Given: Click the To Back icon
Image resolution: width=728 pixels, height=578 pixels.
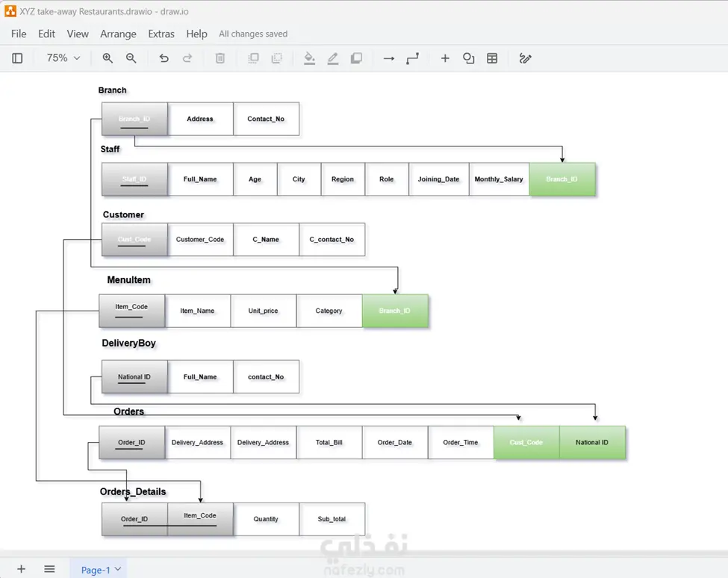Looking at the screenshot, I should point(277,58).
